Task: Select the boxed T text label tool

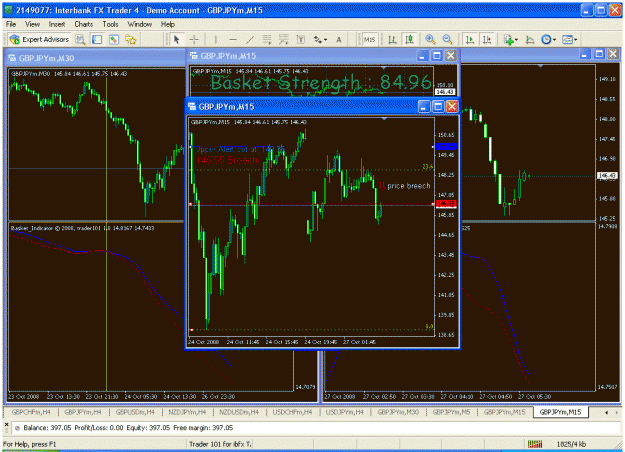Action: [301, 39]
